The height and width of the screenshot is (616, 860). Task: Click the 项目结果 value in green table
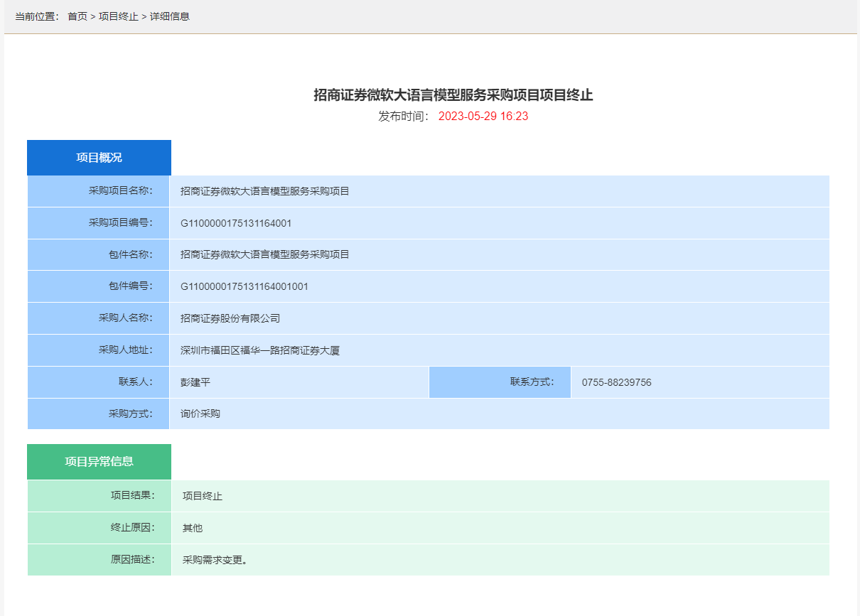pyautogui.click(x=203, y=496)
